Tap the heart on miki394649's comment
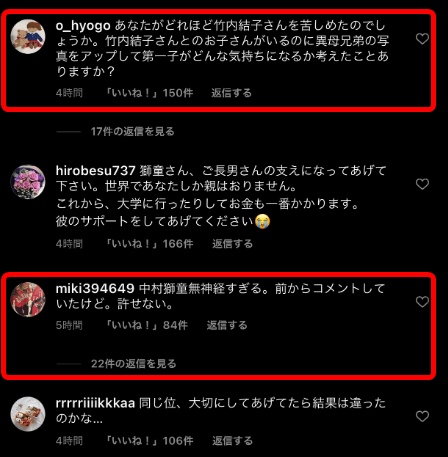This screenshot has height=457, width=448. [422, 302]
